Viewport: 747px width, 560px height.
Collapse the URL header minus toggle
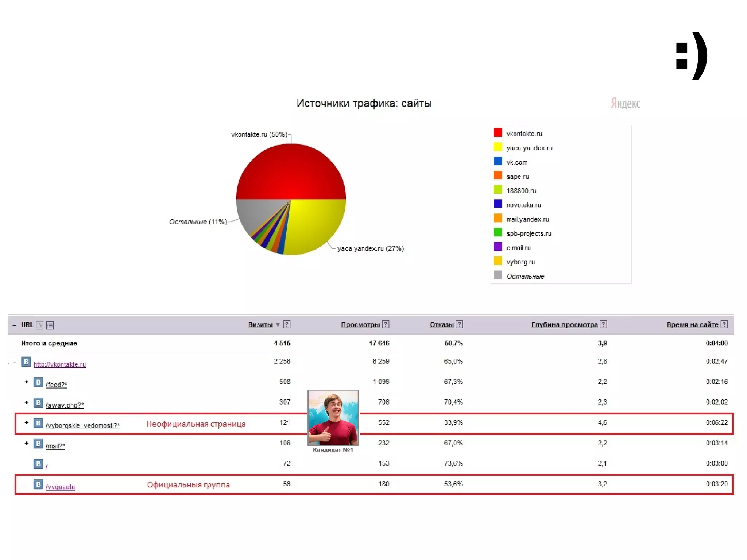[x=14, y=325]
